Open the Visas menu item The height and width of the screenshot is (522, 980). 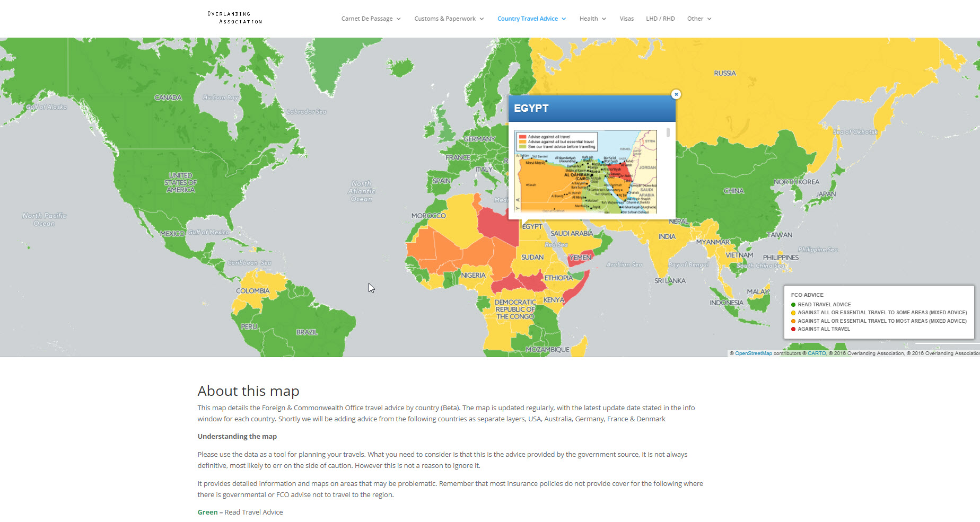point(626,19)
